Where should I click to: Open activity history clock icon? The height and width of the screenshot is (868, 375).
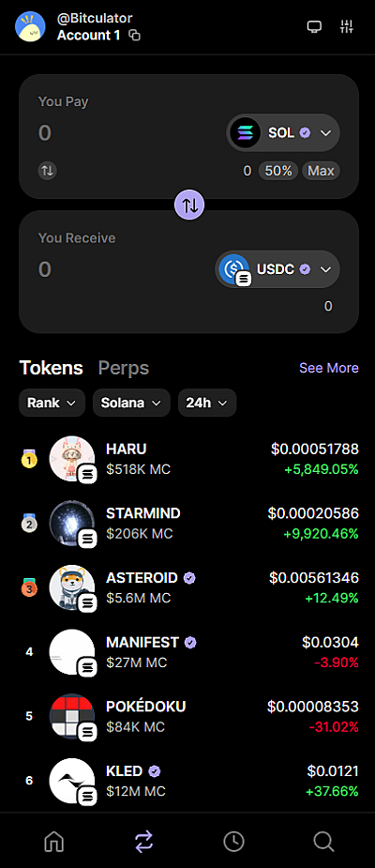coord(233,842)
